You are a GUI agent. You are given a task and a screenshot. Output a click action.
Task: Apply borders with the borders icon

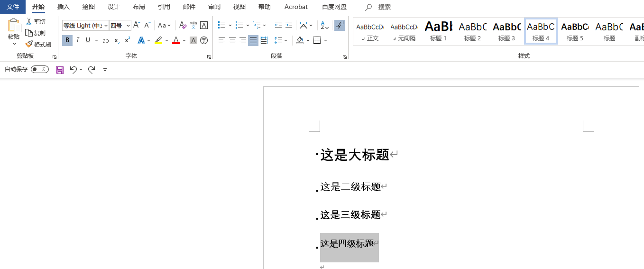tap(317, 40)
